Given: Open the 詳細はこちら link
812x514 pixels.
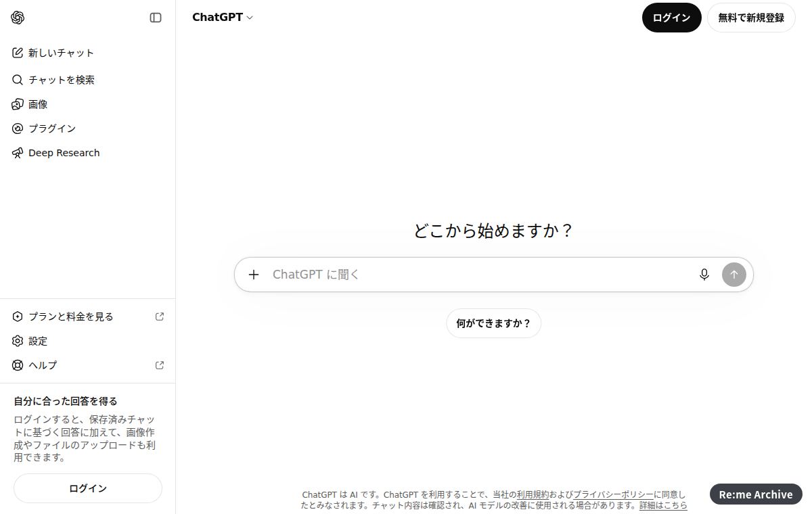Looking at the screenshot, I should click(663, 505).
